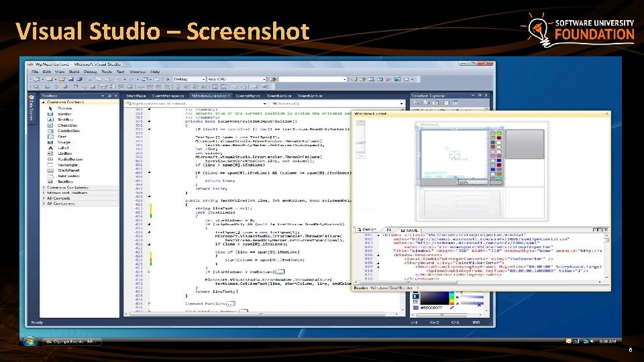Screen dimensions: 644x362
Task: Click the taskbar clock showing 8:38 AM
Action: [608, 341]
